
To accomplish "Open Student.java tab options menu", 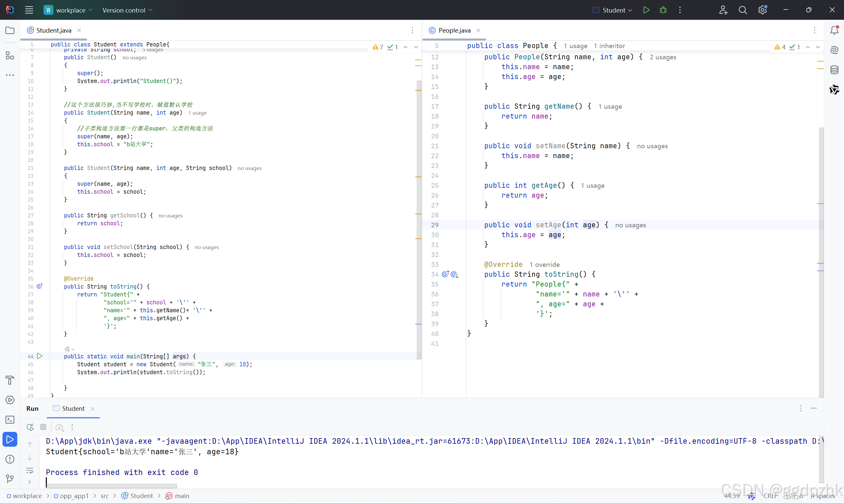I will click(x=412, y=30).
